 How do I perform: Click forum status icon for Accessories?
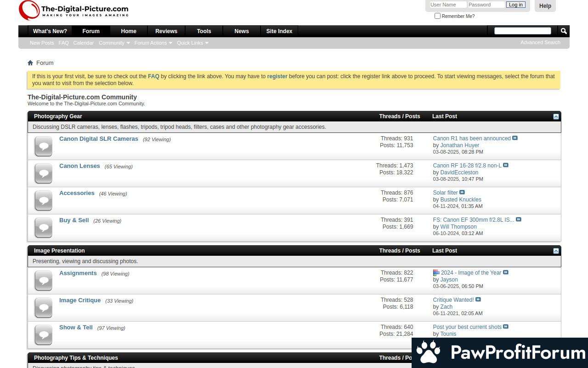(44, 201)
